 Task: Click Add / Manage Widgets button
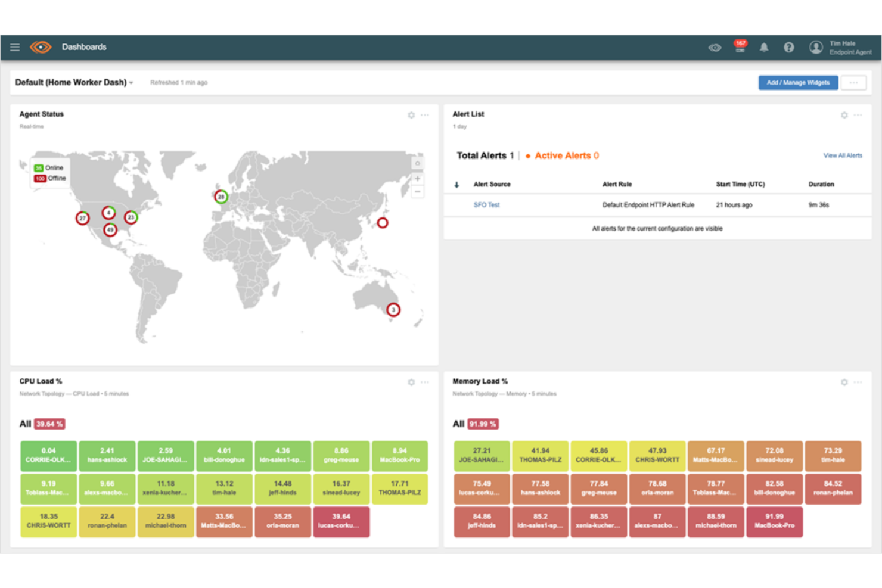(x=798, y=83)
